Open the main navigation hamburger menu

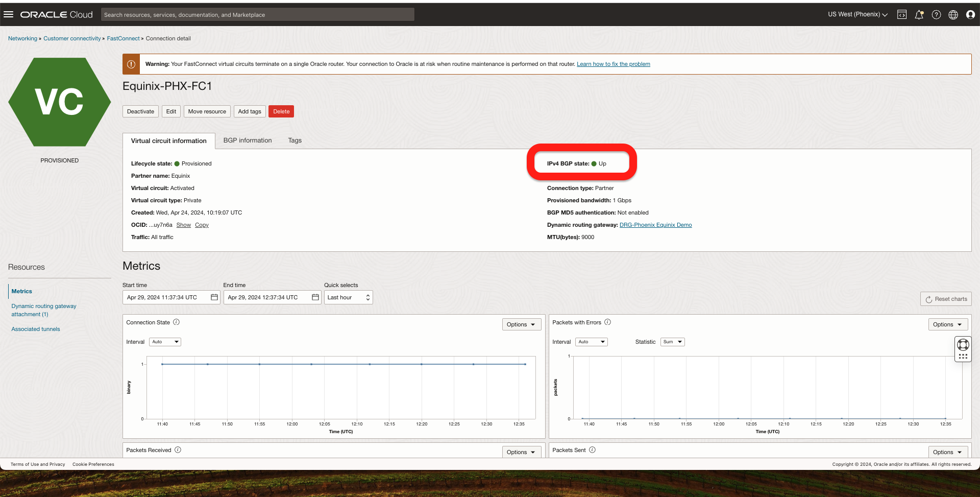pos(9,14)
